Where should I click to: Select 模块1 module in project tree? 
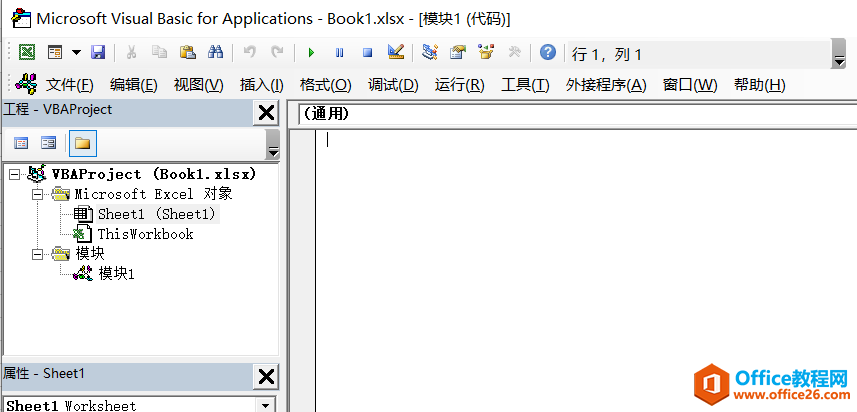coord(116,273)
